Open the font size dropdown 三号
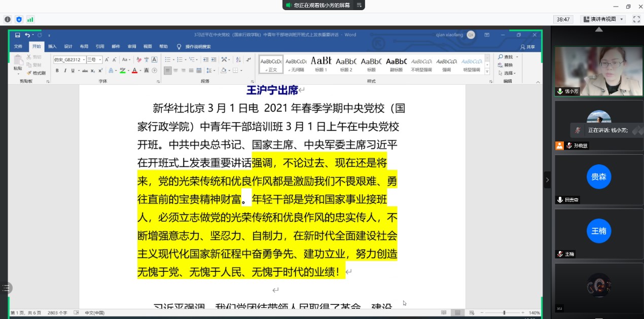 94,59
